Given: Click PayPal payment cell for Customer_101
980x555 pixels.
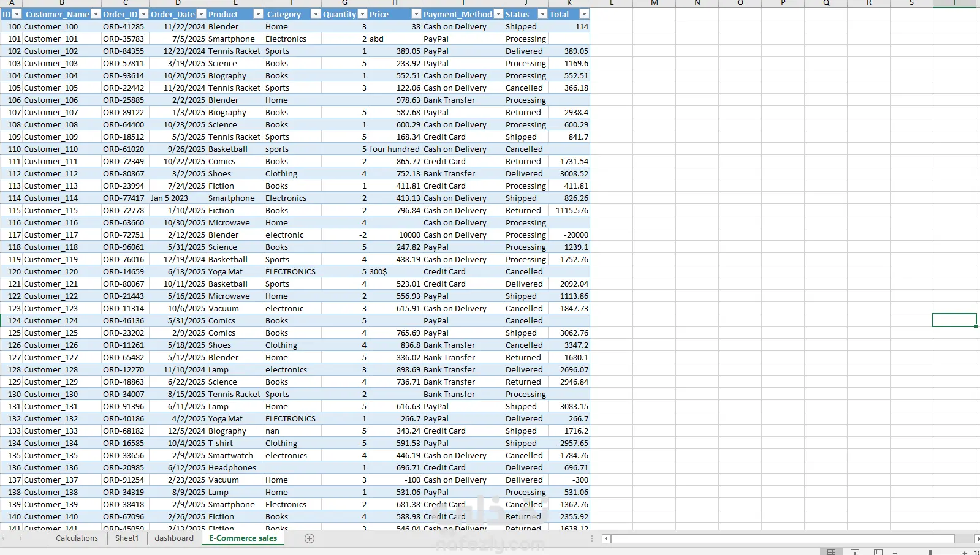Looking at the screenshot, I should pyautogui.click(x=463, y=39).
